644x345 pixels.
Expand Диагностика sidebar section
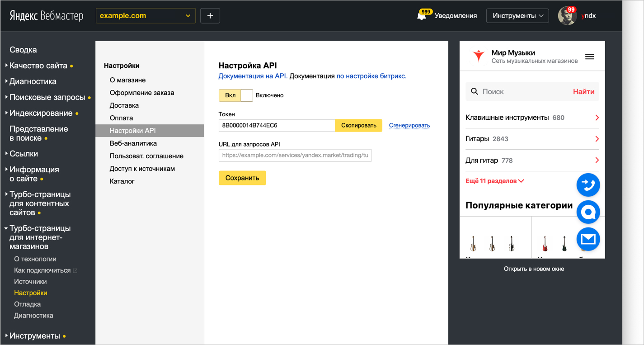pos(31,81)
